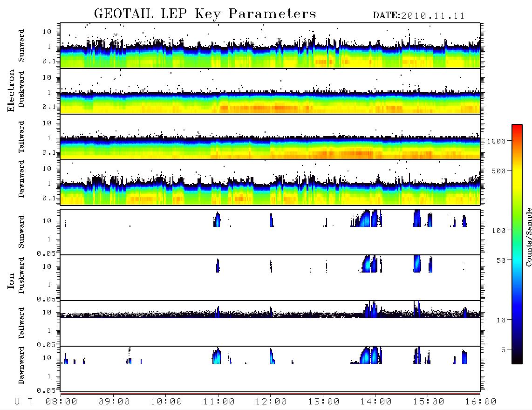Click the 0.1 tick of Electron Sunward panel

pyautogui.click(x=49, y=61)
